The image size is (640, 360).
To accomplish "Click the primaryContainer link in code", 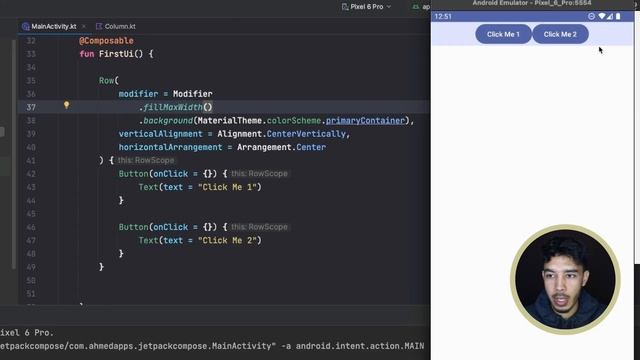I will 365,120.
